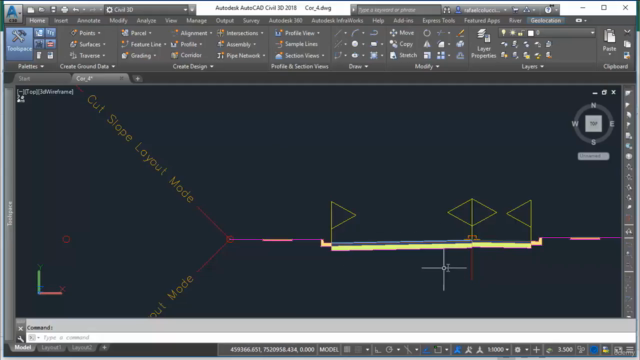The image size is (640, 360).
Task: Select the Arc draw tool
Action: 355,33
